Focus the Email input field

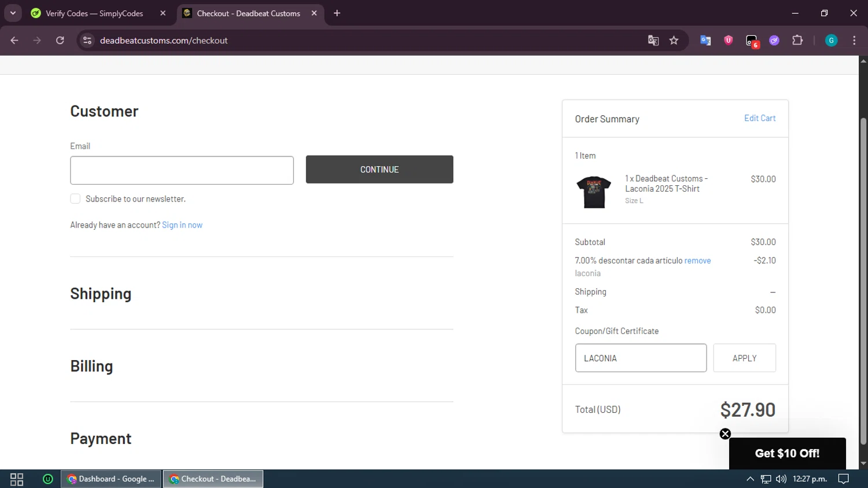tap(182, 170)
